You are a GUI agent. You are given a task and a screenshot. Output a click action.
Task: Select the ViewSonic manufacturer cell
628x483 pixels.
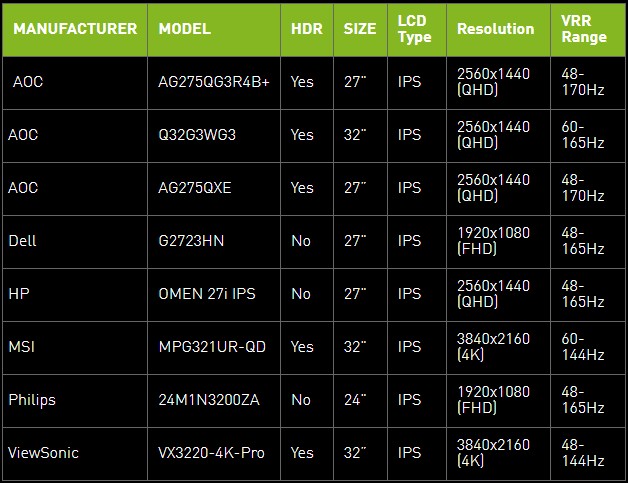(43, 453)
